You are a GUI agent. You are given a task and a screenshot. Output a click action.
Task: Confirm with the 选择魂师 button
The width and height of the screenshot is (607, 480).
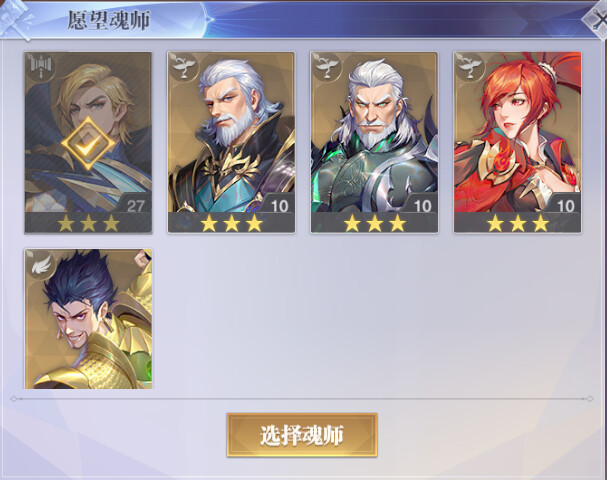(x=302, y=435)
